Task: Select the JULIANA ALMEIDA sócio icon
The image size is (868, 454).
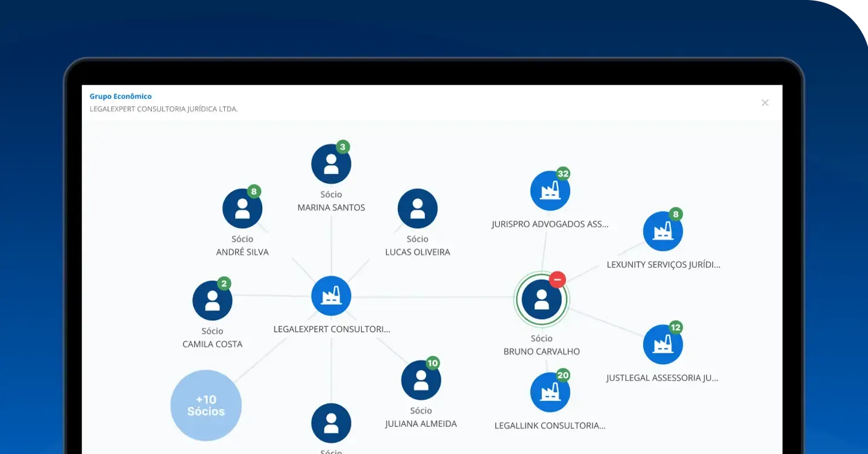Action: point(421,379)
